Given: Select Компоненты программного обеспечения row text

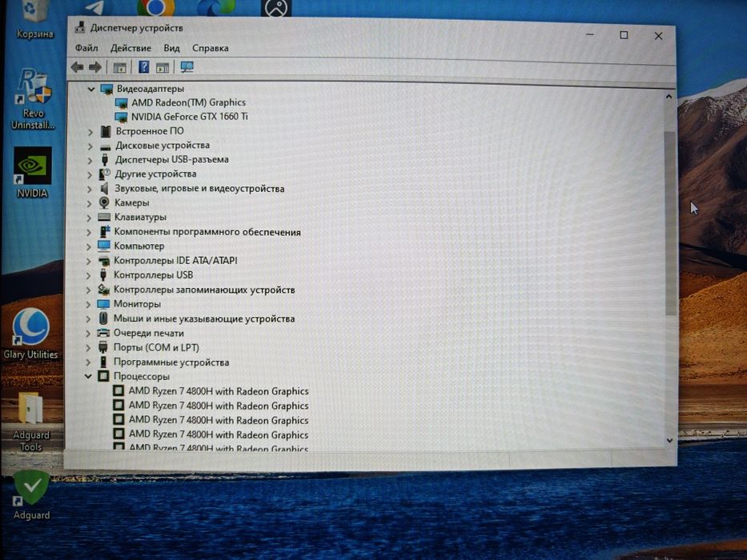Looking at the screenshot, I should [x=207, y=232].
